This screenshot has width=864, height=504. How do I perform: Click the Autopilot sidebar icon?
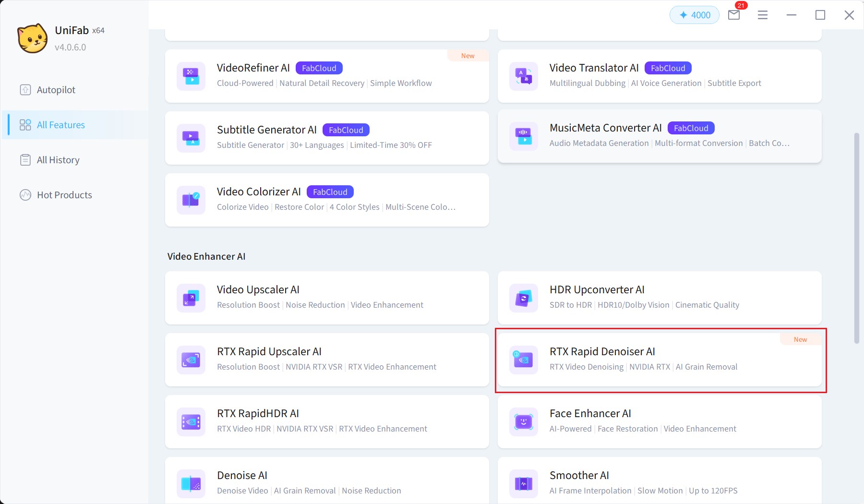pyautogui.click(x=25, y=90)
